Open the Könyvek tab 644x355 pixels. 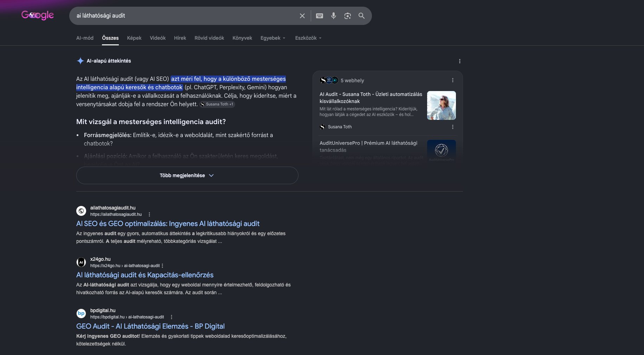[242, 38]
